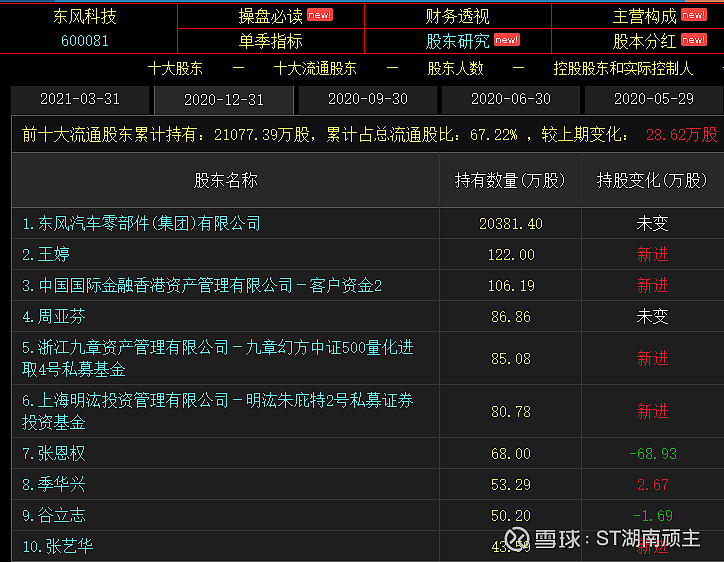This screenshot has height=562, width=724.
Task: Click the change value 2.67
Action: point(652,485)
